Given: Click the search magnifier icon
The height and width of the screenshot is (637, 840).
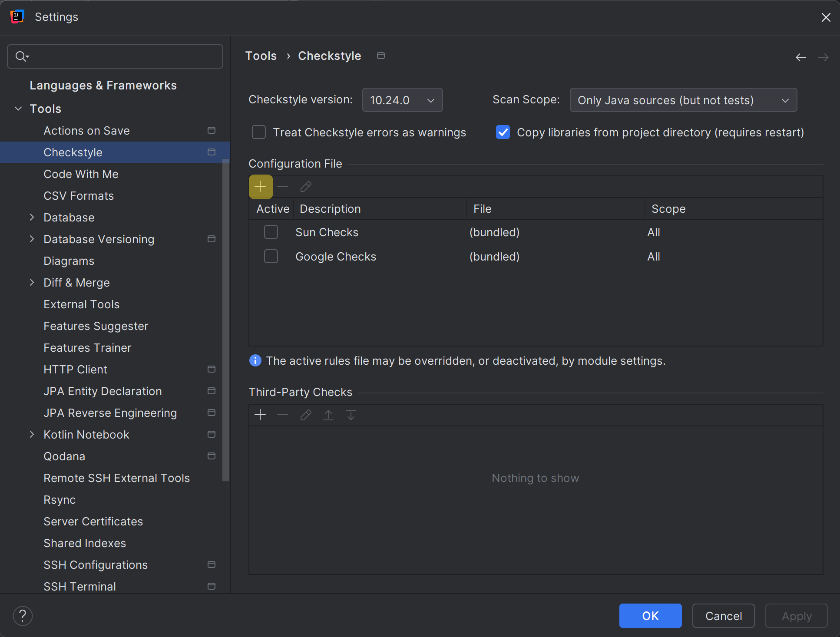Looking at the screenshot, I should point(21,56).
